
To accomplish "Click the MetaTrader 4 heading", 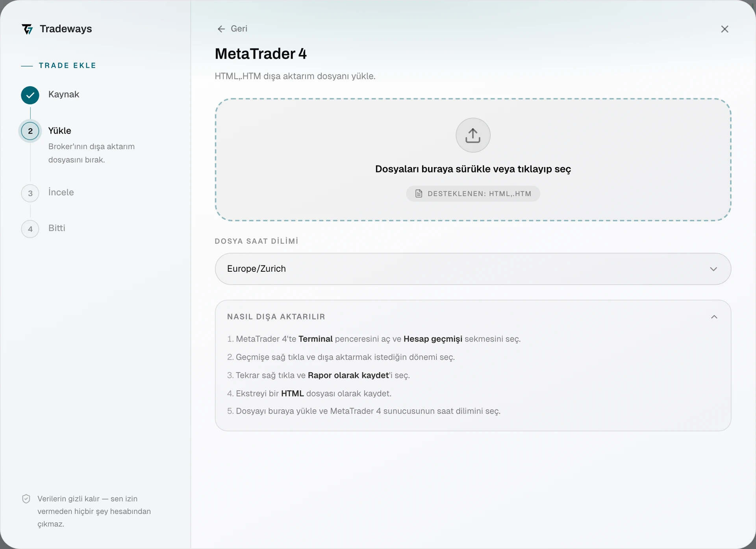I will point(261,54).
